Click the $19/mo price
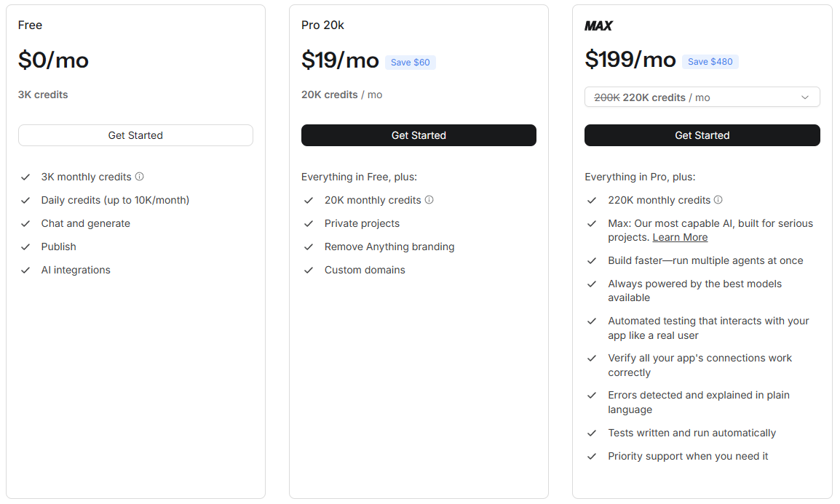This screenshot has width=840, height=504. pyautogui.click(x=340, y=60)
